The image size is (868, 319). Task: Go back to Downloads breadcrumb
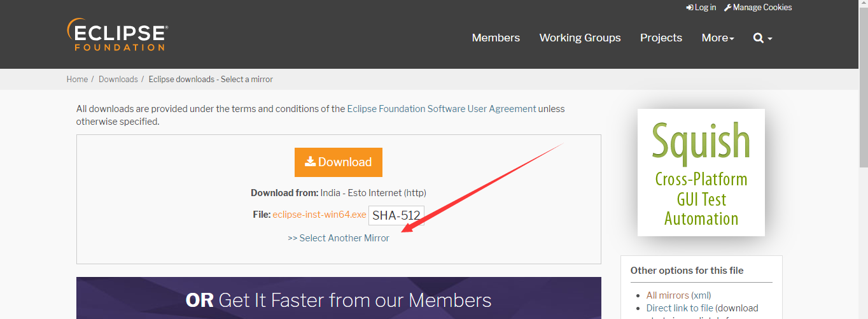click(118, 80)
